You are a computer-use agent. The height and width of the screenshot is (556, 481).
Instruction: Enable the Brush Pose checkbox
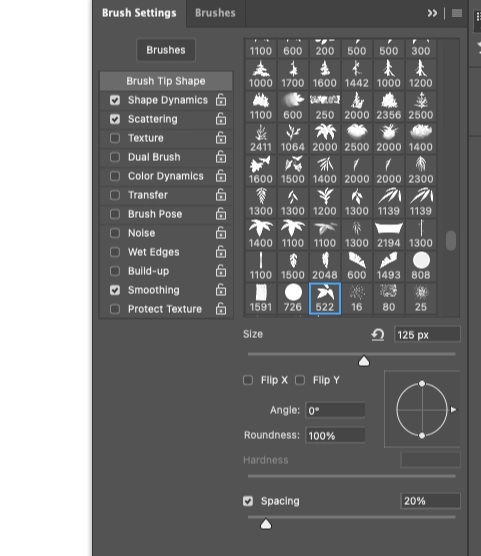(115, 214)
